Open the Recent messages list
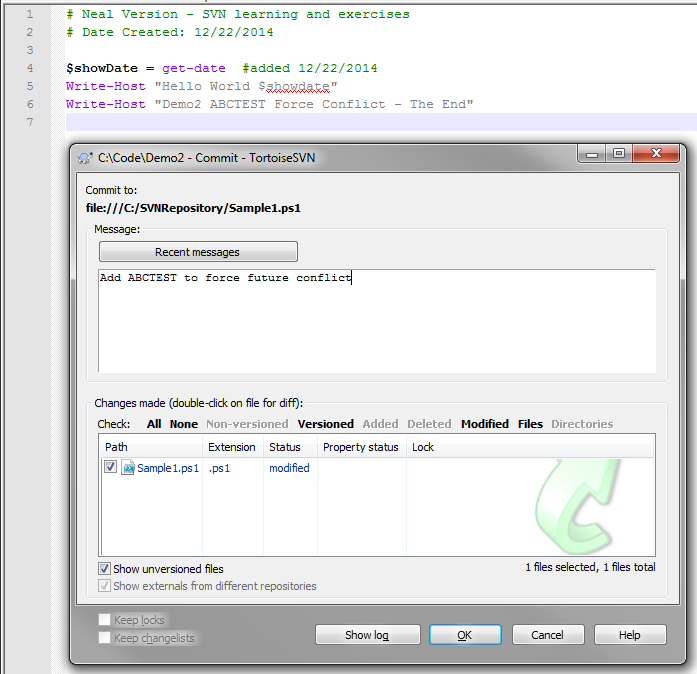The width and height of the screenshot is (697, 674). click(198, 252)
